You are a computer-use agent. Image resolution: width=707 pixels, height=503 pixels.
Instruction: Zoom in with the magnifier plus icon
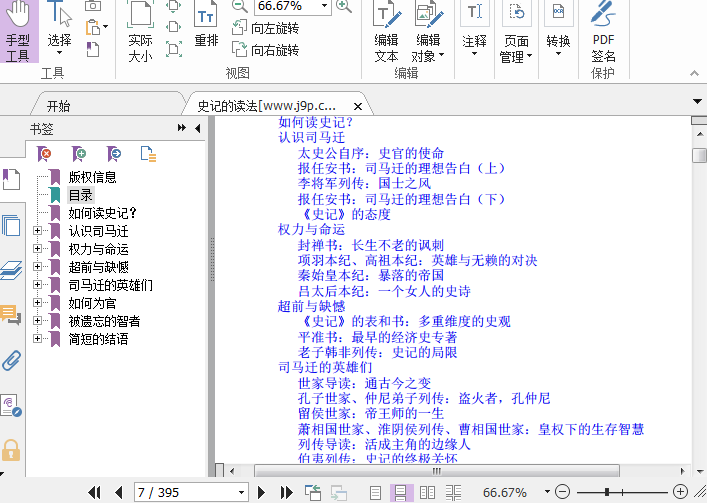(344, 6)
